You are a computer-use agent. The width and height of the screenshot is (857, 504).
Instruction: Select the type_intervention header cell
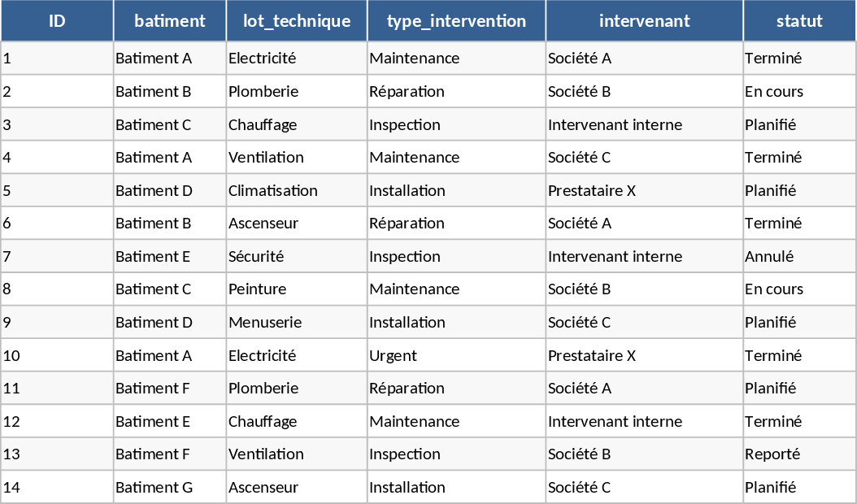tap(456, 21)
